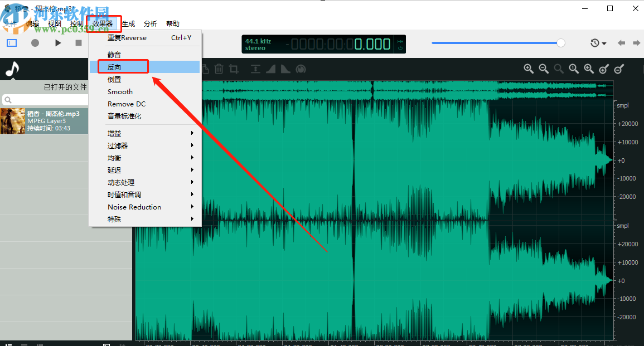Maximize the application window

point(610,8)
